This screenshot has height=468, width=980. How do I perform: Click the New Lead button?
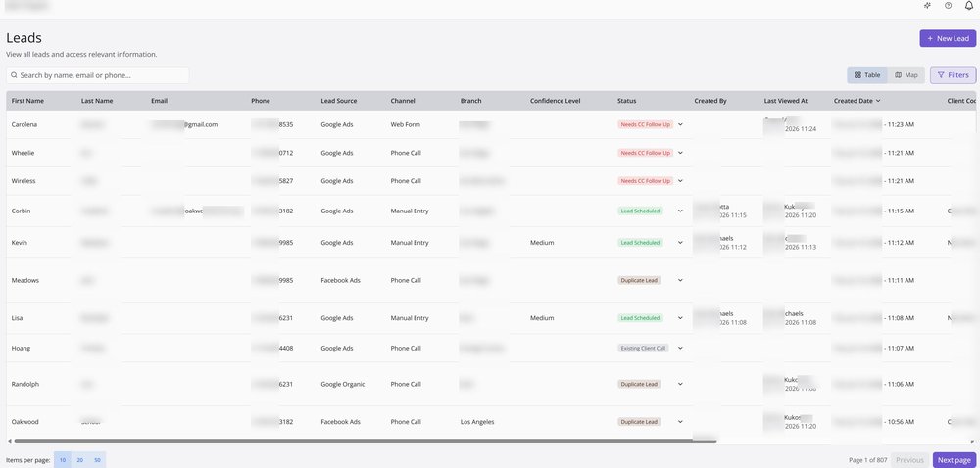click(948, 39)
